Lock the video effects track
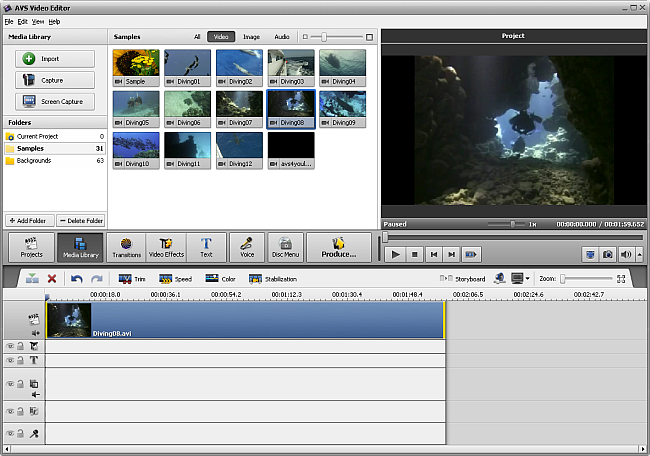The height and width of the screenshot is (456, 650). click(x=20, y=346)
